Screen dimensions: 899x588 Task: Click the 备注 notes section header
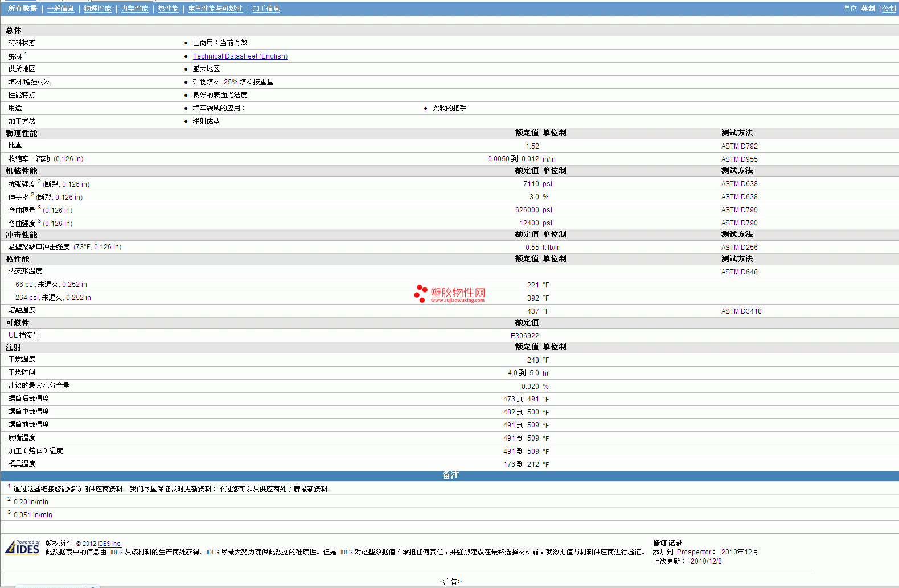click(x=450, y=475)
